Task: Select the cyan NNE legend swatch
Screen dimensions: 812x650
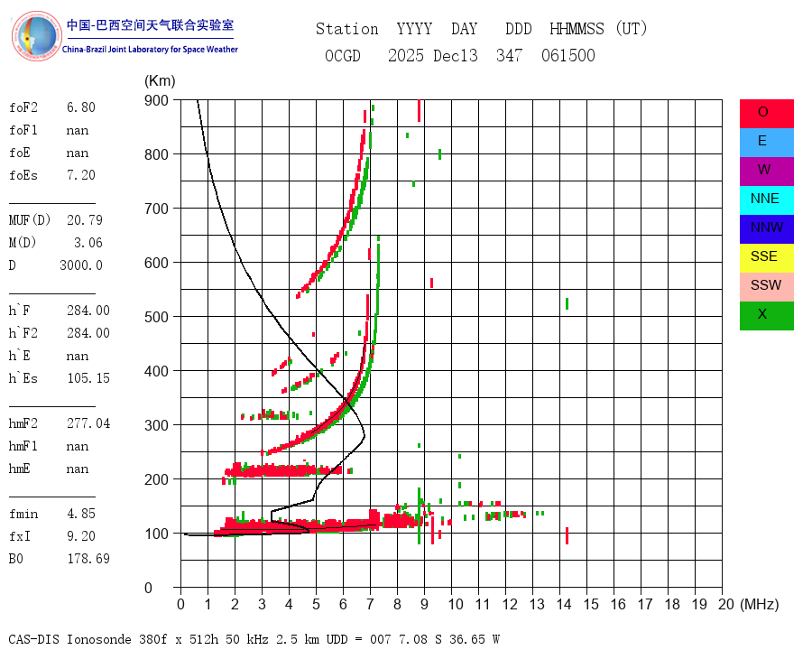Action: [x=766, y=200]
